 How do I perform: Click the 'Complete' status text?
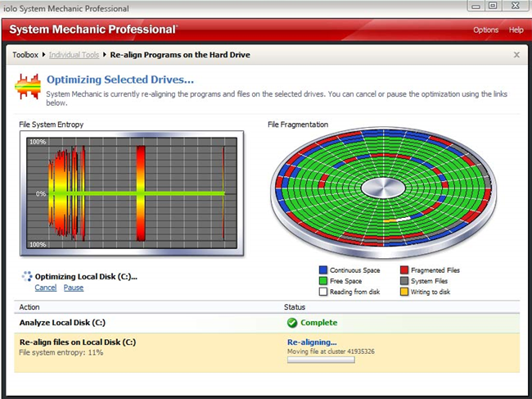318,323
